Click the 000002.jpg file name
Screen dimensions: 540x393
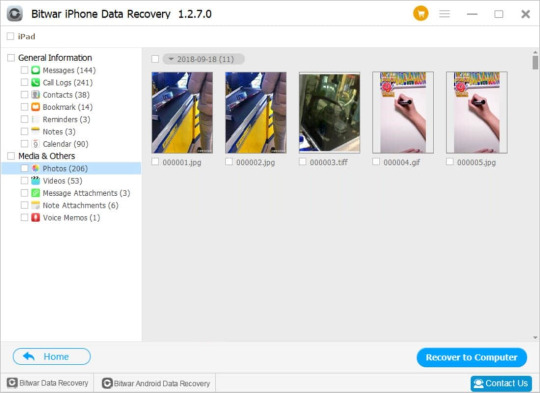pyautogui.click(x=255, y=162)
